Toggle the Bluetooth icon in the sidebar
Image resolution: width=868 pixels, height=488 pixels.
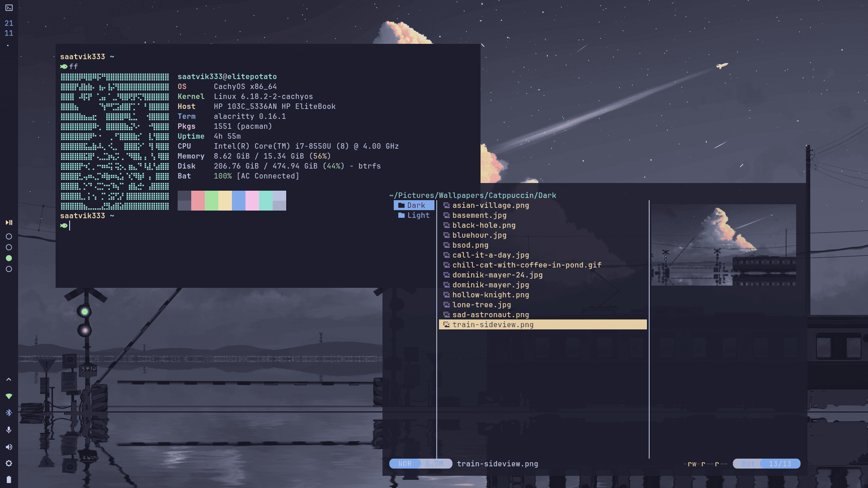coord(9,412)
